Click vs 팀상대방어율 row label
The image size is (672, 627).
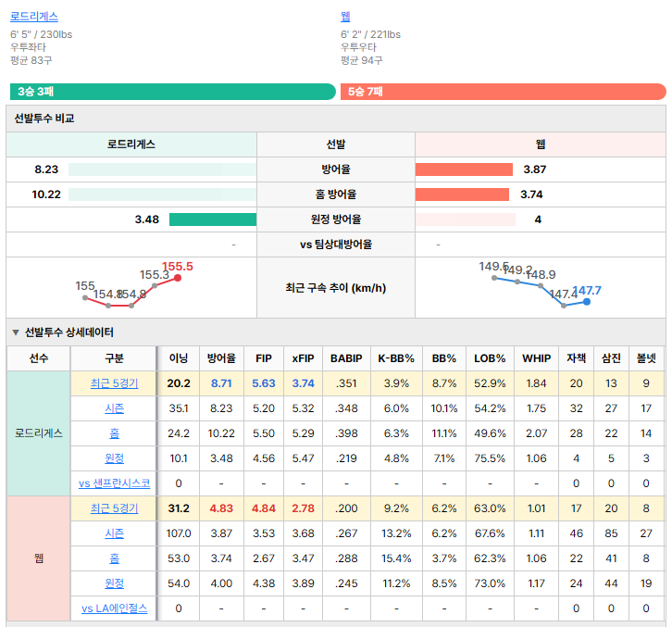(336, 245)
